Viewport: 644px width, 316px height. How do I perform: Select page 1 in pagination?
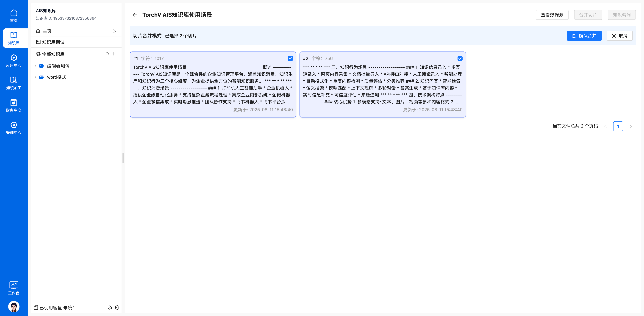618,126
